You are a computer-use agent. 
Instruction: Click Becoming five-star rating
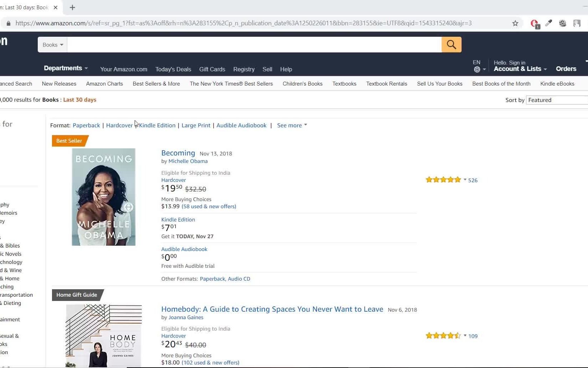click(443, 180)
